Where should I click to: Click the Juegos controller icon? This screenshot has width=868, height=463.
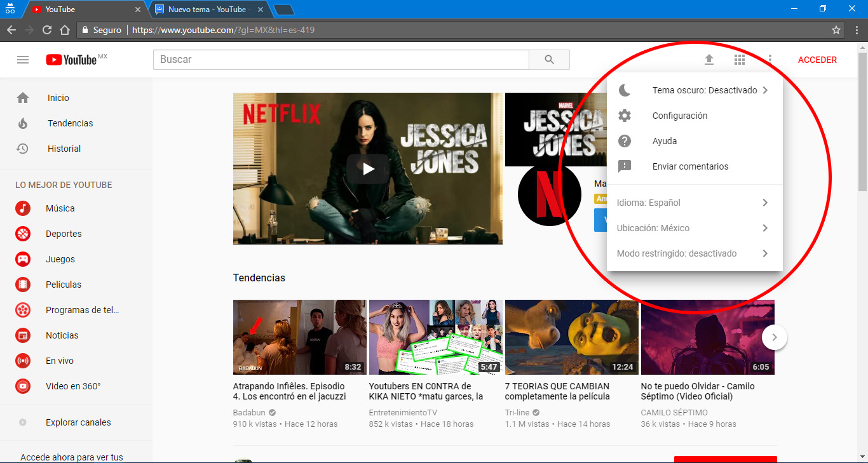click(23, 259)
